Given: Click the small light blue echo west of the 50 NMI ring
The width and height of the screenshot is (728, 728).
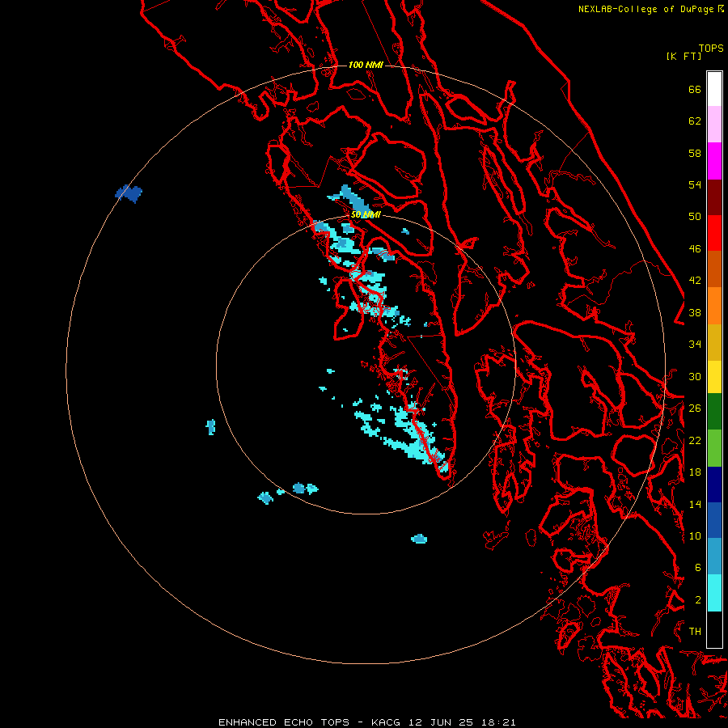Looking at the screenshot, I should (211, 426).
